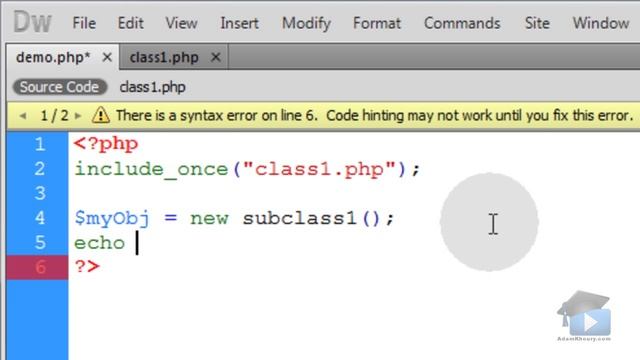
Task: Open the Site menu
Action: pyautogui.click(x=537, y=23)
